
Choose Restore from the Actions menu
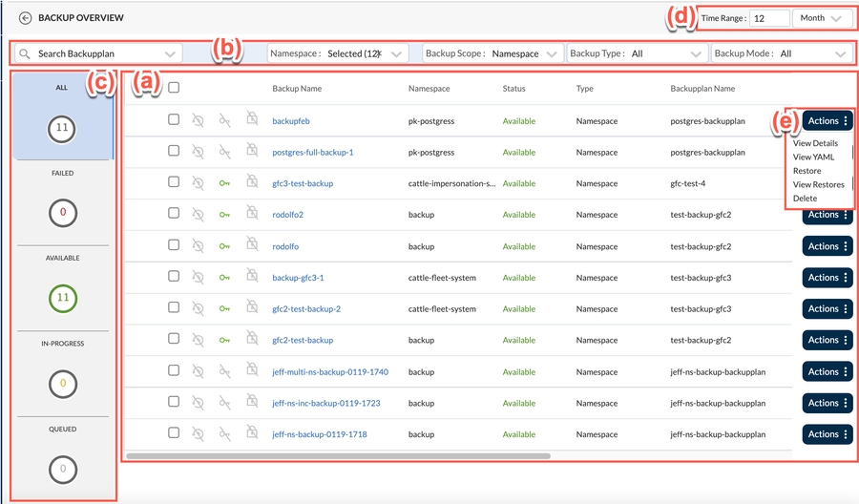pos(807,171)
